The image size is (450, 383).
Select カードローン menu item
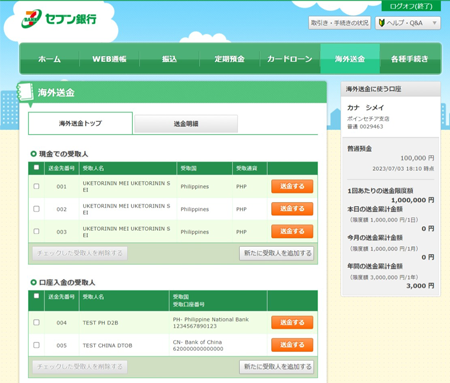pos(289,59)
